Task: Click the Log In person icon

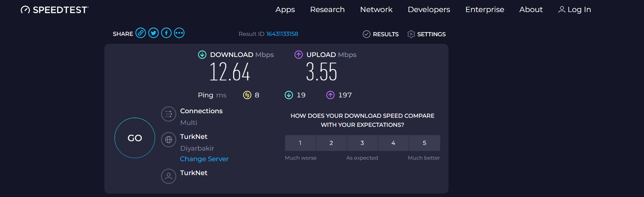Action: pos(562,9)
